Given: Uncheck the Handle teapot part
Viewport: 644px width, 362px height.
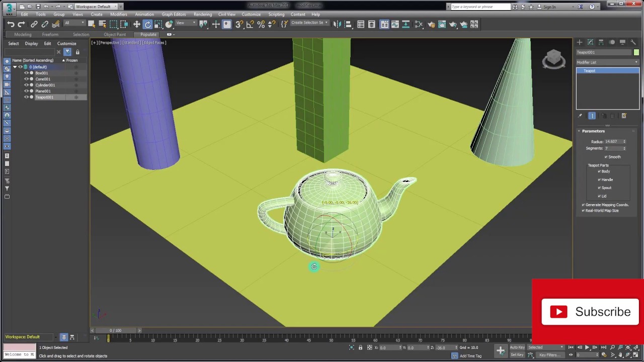Looking at the screenshot, I should (599, 179).
